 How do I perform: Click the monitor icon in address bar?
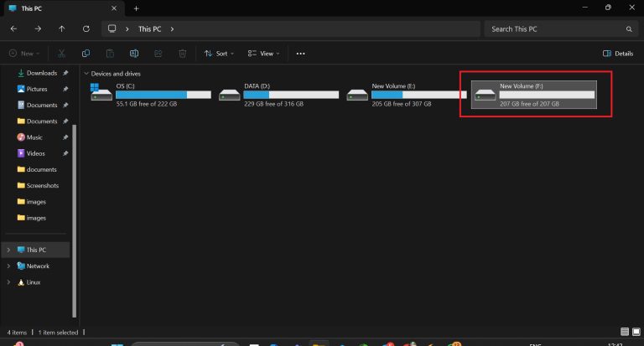point(112,28)
